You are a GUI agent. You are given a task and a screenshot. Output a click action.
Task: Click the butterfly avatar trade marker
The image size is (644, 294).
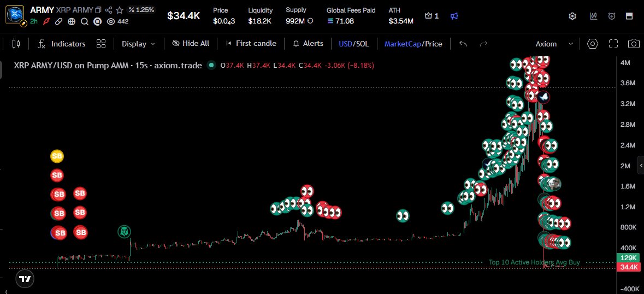[x=543, y=97]
